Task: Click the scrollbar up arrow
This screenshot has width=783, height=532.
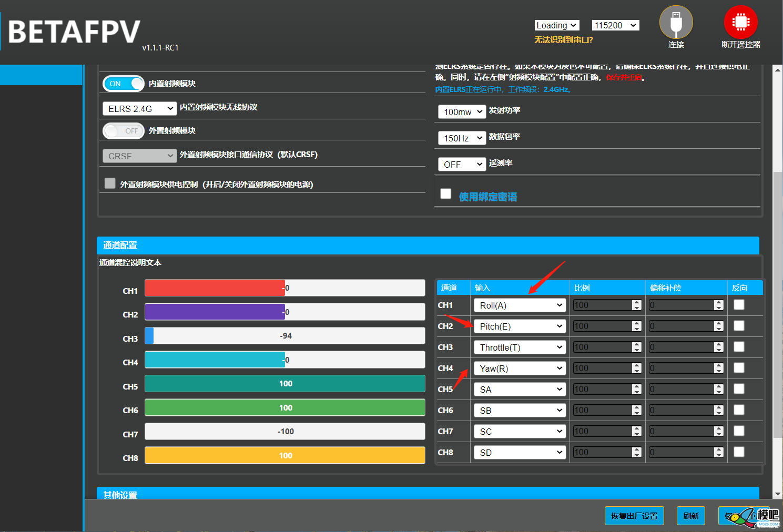Action: pyautogui.click(x=777, y=70)
